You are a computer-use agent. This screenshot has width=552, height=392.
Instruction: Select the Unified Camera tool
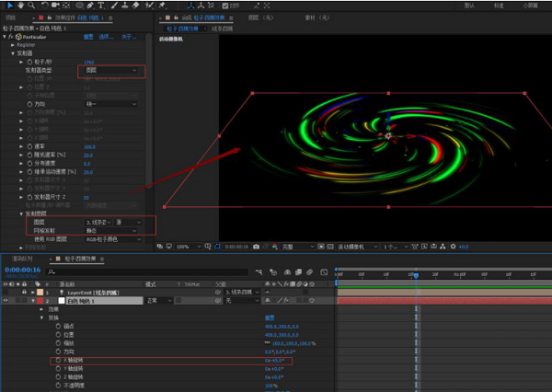point(55,6)
